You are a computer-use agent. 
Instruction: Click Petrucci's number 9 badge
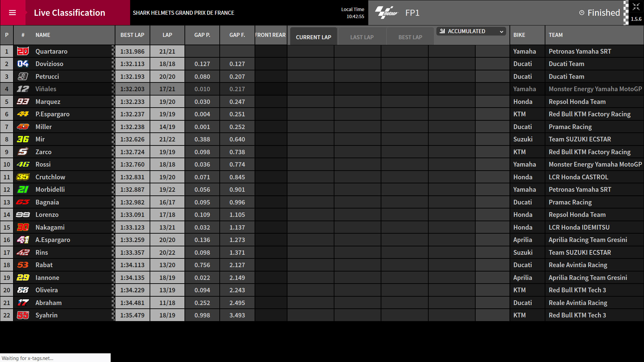tap(23, 76)
